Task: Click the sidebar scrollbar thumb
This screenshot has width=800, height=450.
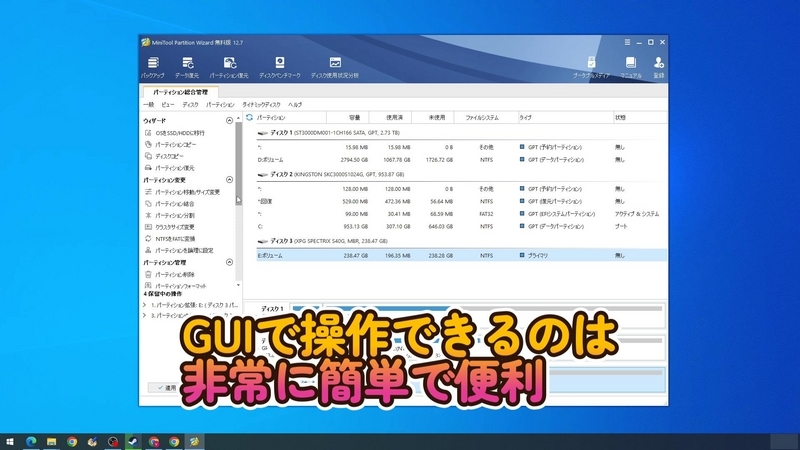Action: [238, 163]
